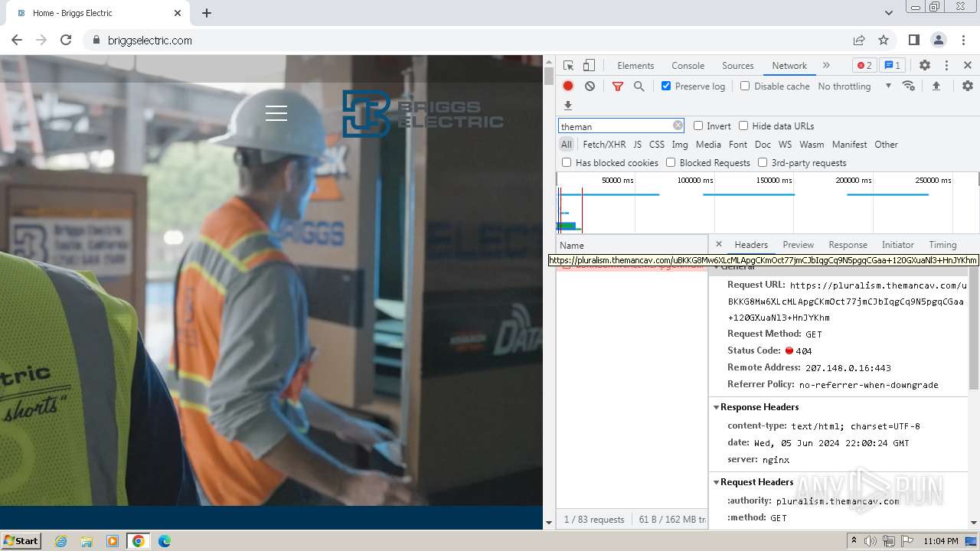
Task: Go back to the previous page
Action: point(17,40)
